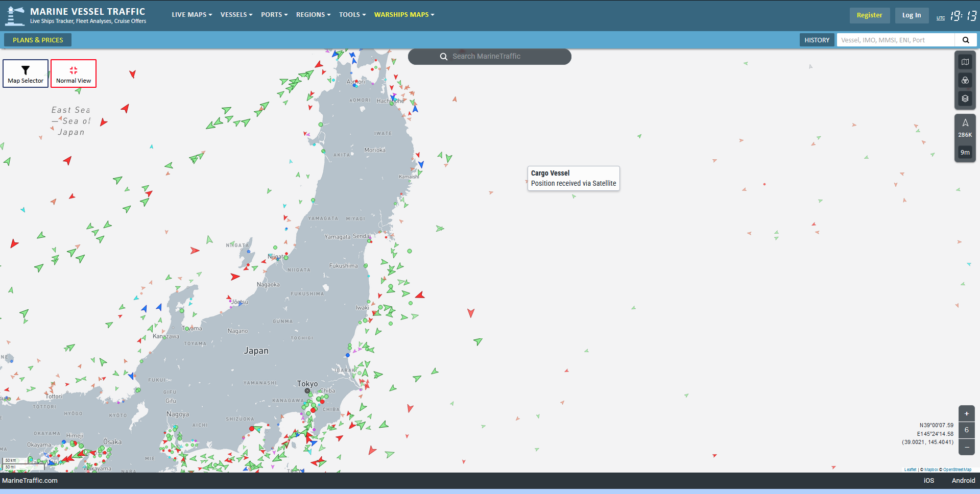Click the Japan country label

(256, 351)
